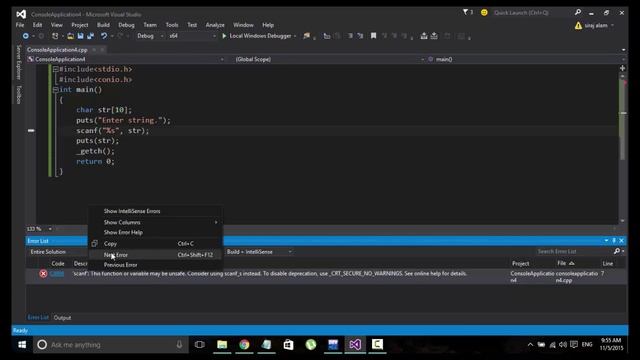This screenshot has height=360, width=640.
Task: Click the bookmark toolbar icon
Action: point(373,36)
